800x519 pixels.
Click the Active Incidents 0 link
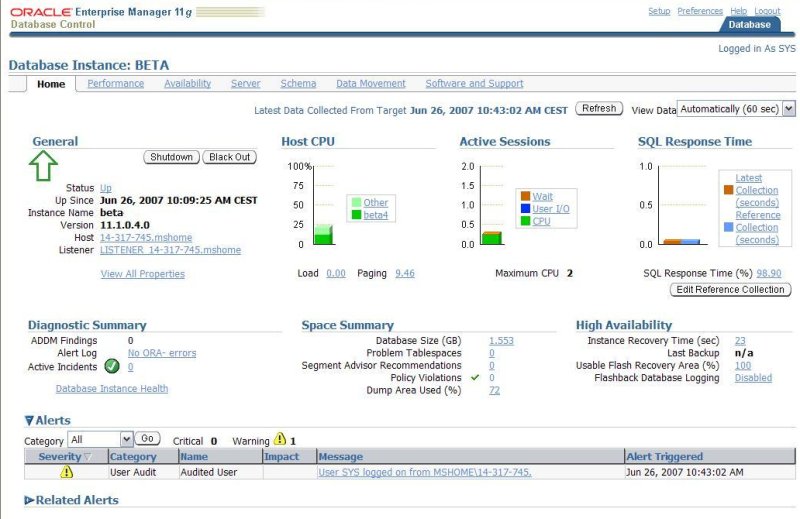click(131, 366)
